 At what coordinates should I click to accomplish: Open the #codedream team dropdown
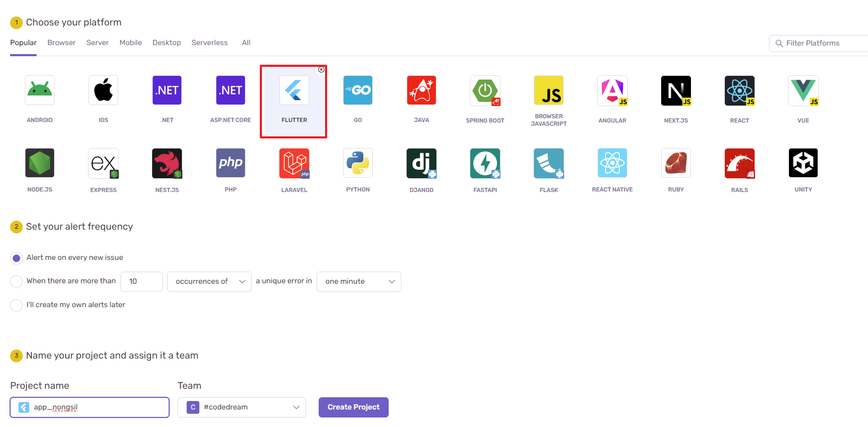point(242,407)
